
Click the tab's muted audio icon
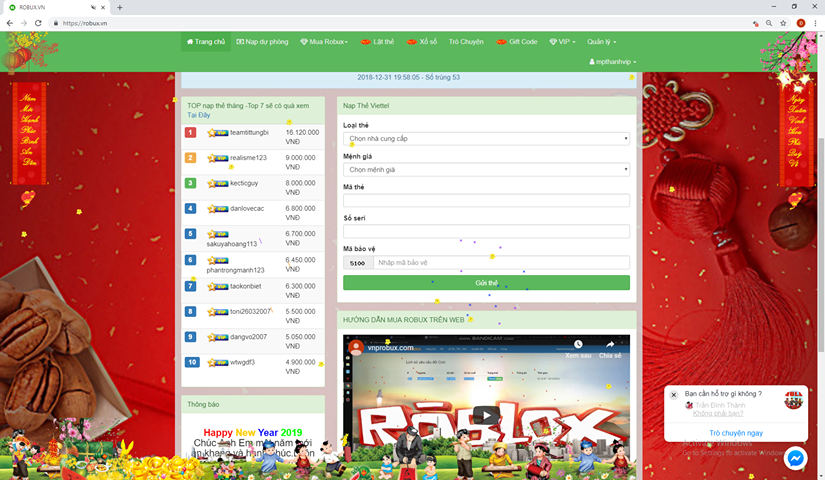(x=93, y=7)
